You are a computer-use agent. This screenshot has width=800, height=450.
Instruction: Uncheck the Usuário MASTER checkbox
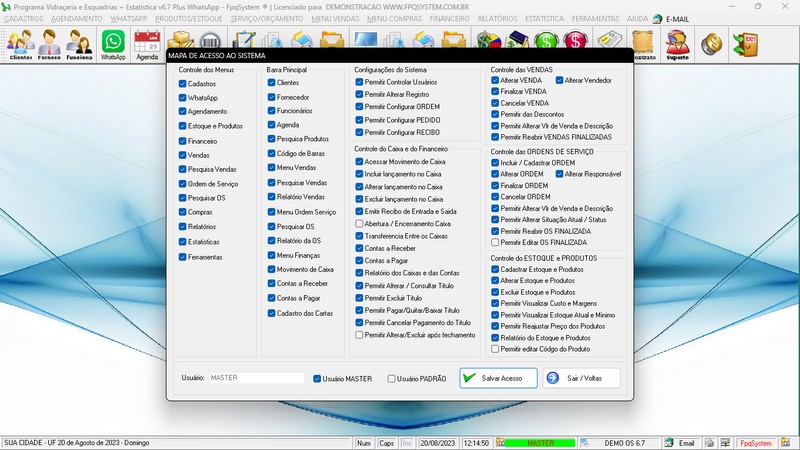[317, 379]
